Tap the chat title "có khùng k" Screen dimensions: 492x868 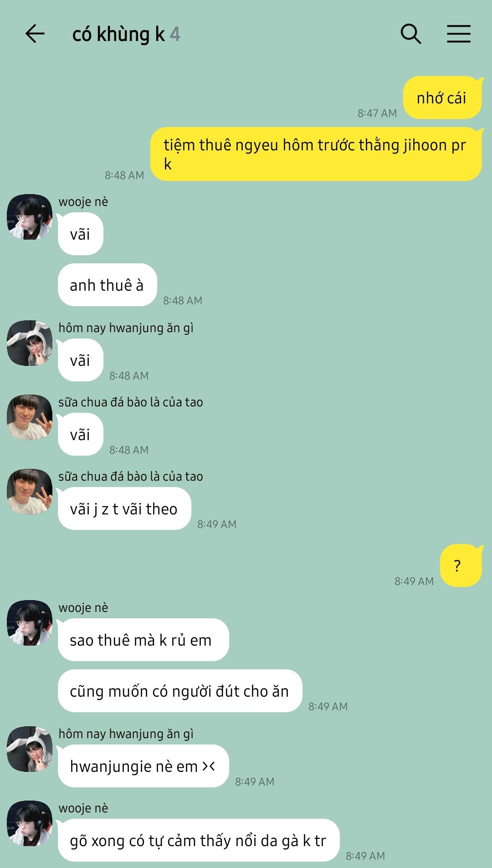pyautogui.click(x=118, y=35)
